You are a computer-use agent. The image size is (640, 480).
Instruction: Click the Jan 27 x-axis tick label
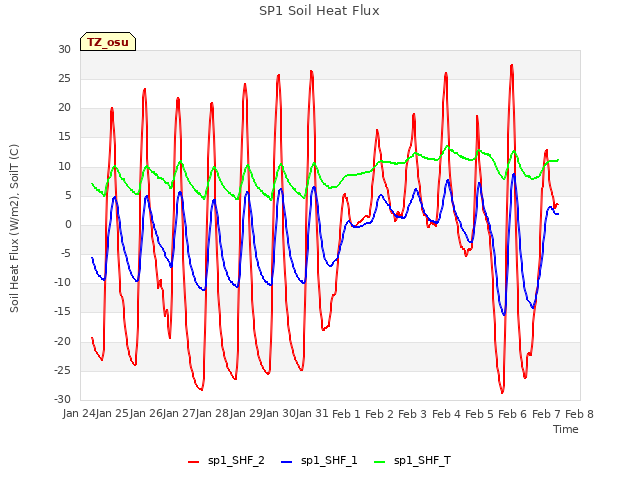179,414
